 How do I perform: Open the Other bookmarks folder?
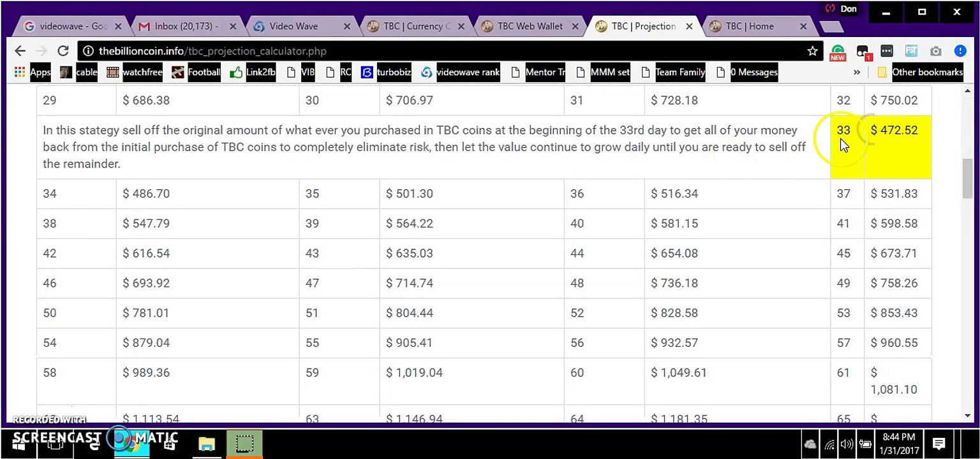click(x=920, y=72)
